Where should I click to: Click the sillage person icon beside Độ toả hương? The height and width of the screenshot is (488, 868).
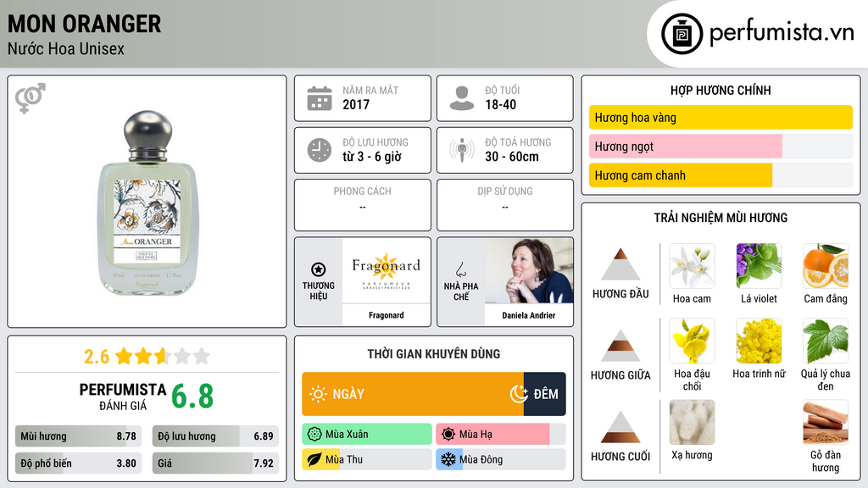click(x=462, y=150)
